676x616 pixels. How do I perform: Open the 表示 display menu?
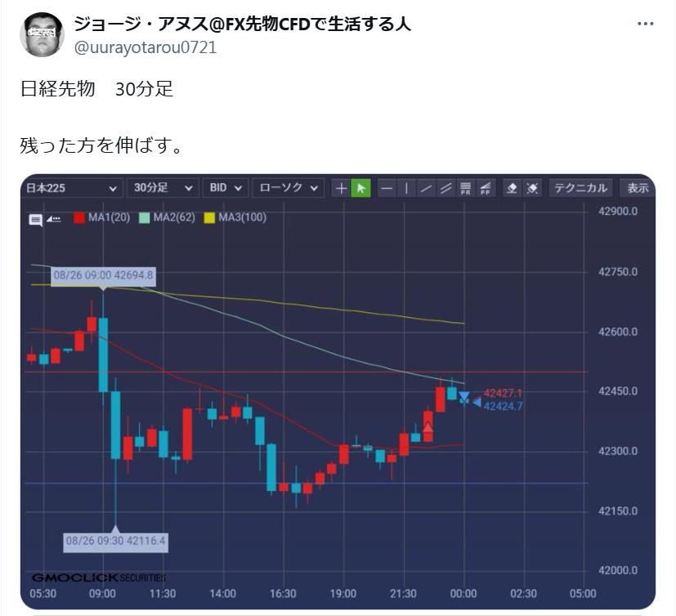(x=638, y=188)
